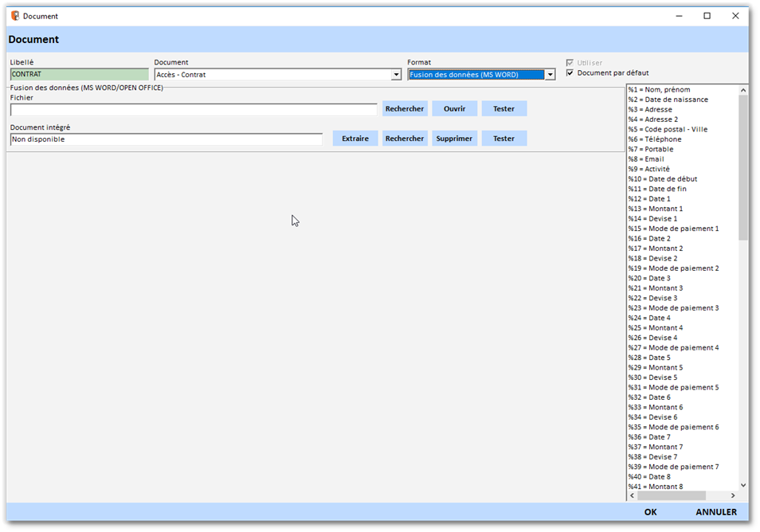760x532 pixels.
Task: Click the Extraire button
Action: [x=355, y=139]
